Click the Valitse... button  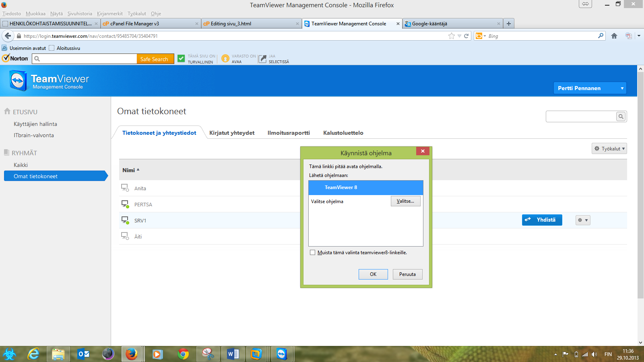[405, 201]
